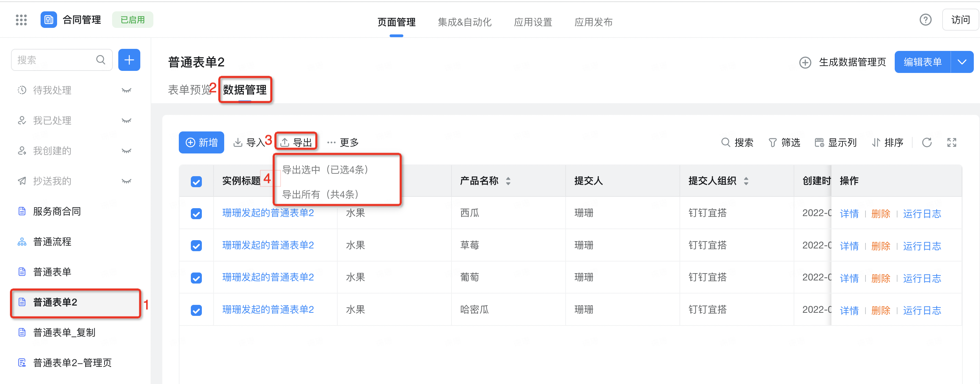Uncheck the checkbox for the 草莓 row
Viewport: 980px width, 384px height.
[x=196, y=245]
